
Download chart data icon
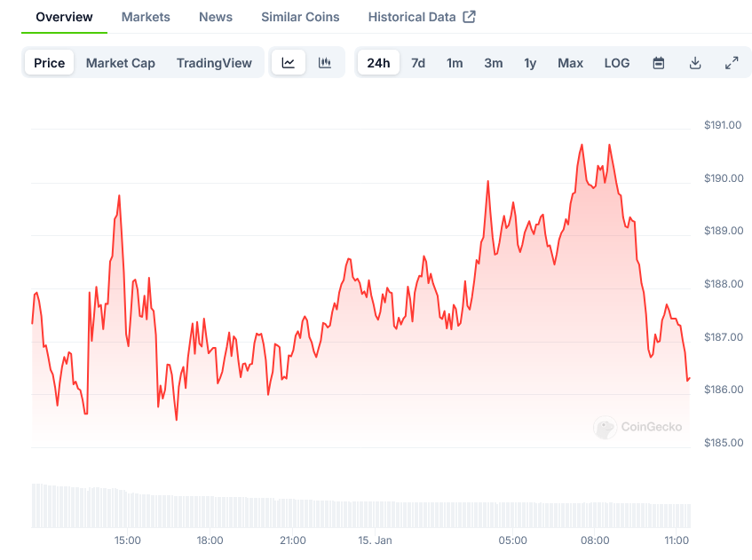[695, 63]
